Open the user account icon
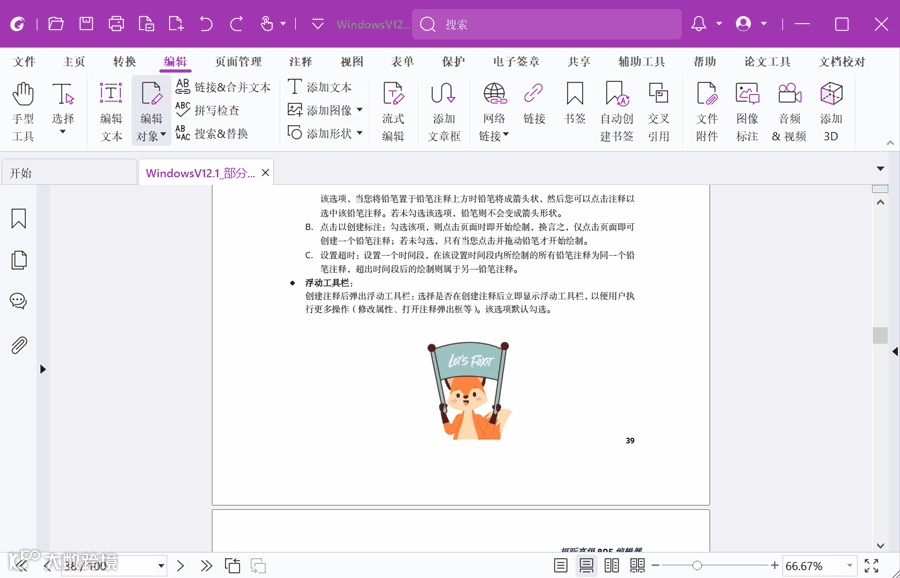 (743, 24)
